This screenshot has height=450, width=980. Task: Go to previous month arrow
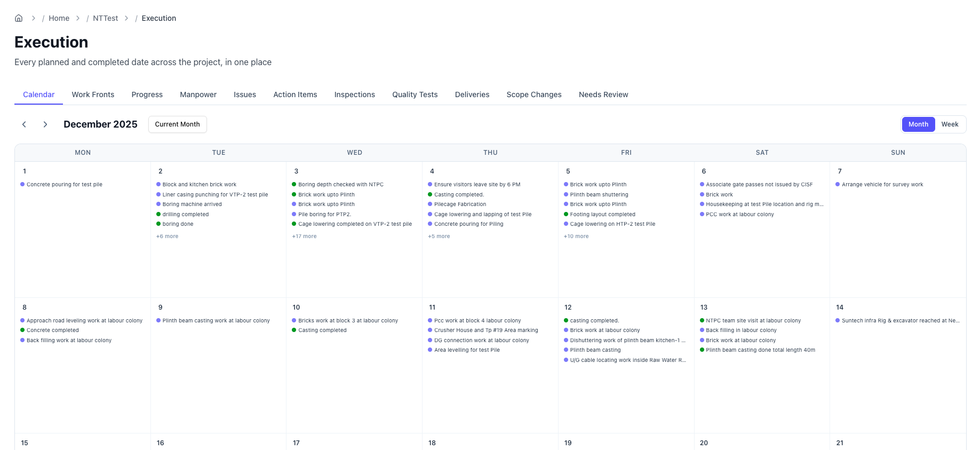point(24,124)
